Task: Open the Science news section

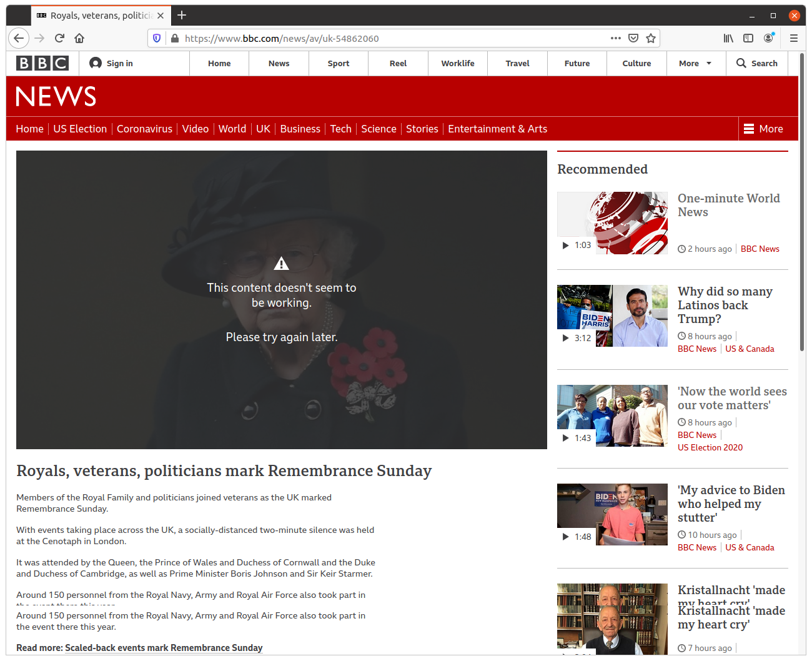Action: (x=379, y=129)
